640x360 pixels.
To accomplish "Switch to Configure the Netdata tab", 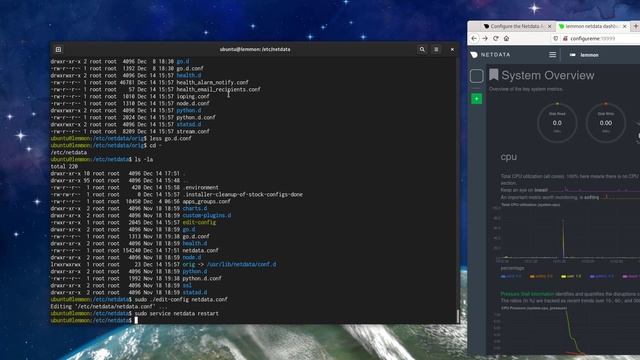I will click(517, 26).
